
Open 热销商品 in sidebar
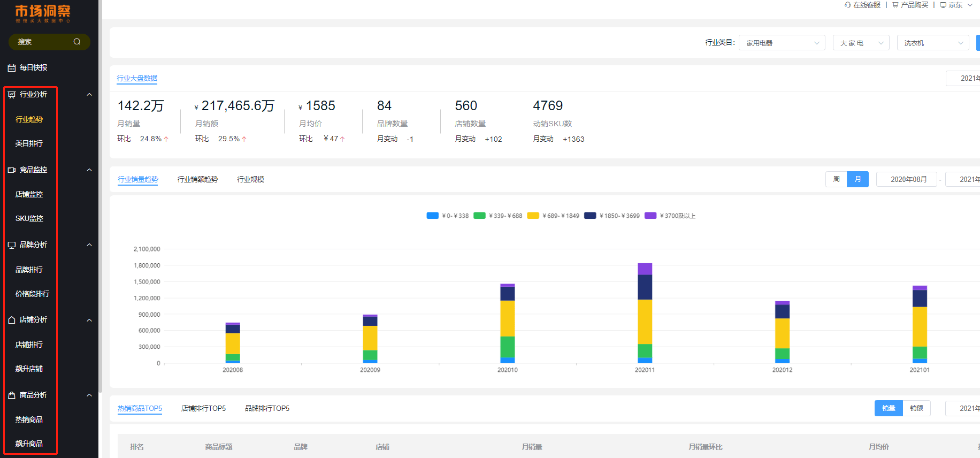point(29,419)
